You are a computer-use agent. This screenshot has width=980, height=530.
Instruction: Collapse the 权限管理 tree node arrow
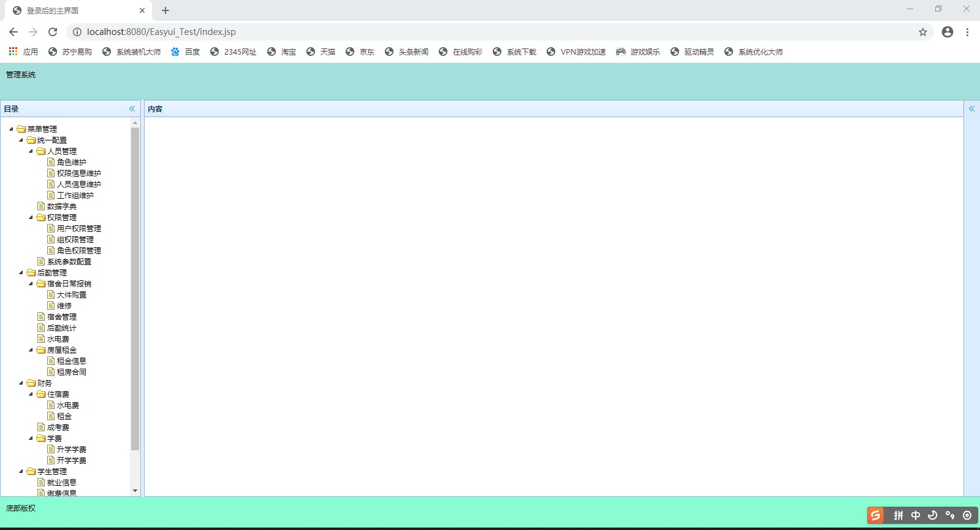31,217
